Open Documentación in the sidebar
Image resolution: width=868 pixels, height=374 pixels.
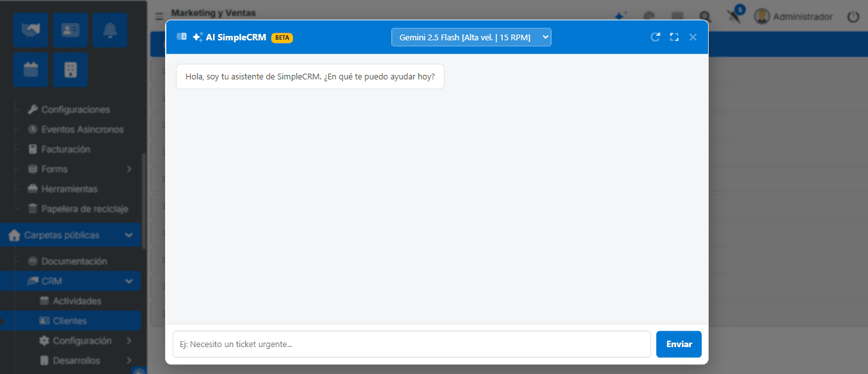pyautogui.click(x=74, y=261)
